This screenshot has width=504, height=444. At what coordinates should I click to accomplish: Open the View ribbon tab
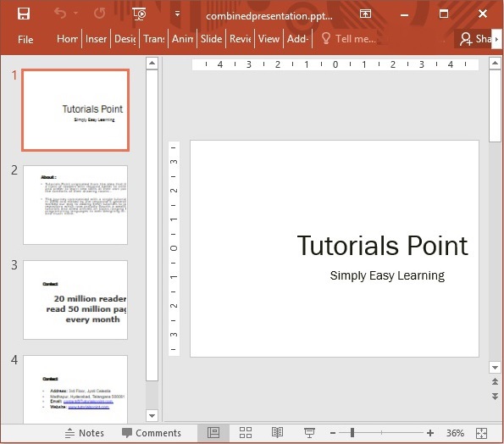(269, 39)
